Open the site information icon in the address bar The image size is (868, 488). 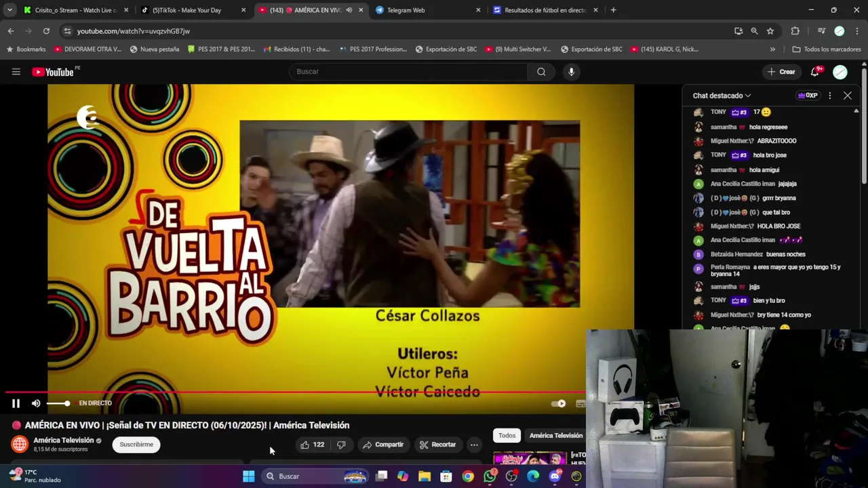click(66, 31)
